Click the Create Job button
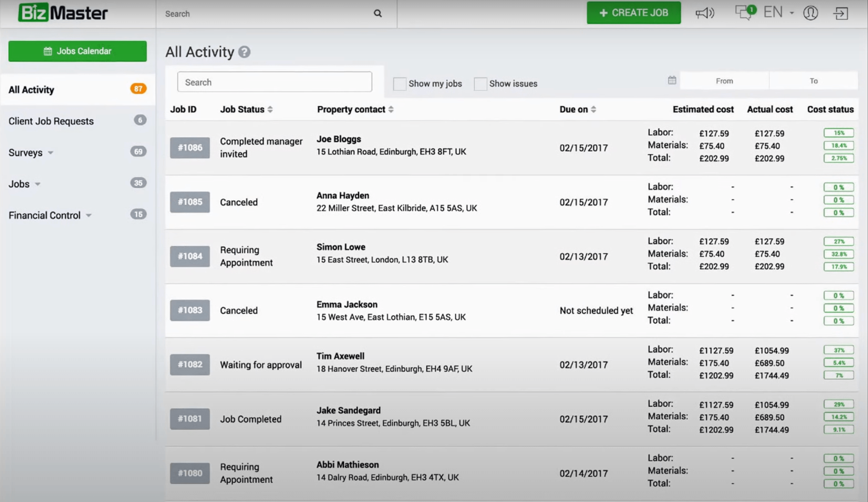The image size is (868, 502). (634, 13)
